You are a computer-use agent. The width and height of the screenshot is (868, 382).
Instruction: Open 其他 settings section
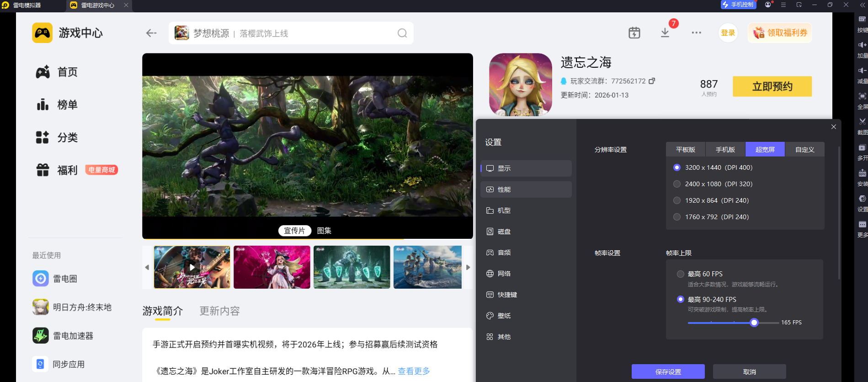click(526, 337)
